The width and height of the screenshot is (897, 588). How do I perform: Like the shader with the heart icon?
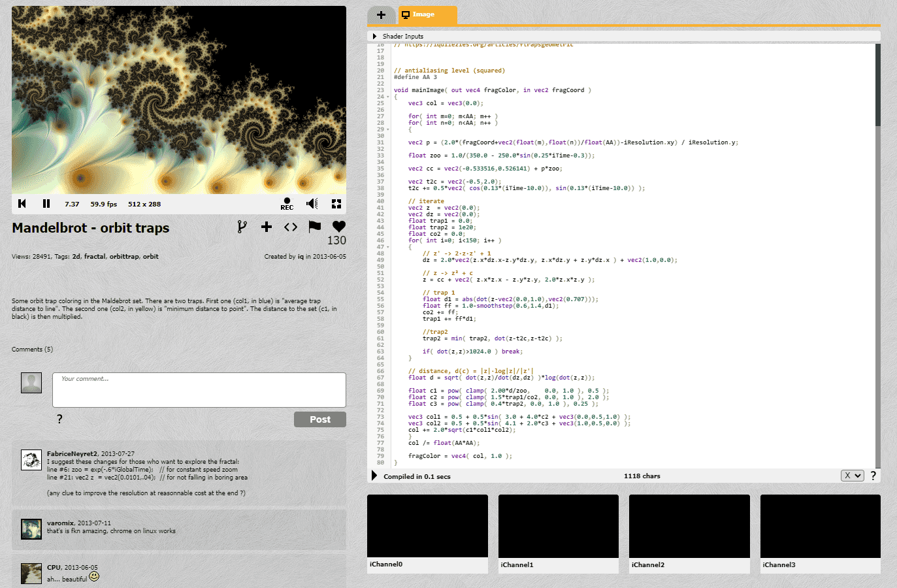(338, 225)
